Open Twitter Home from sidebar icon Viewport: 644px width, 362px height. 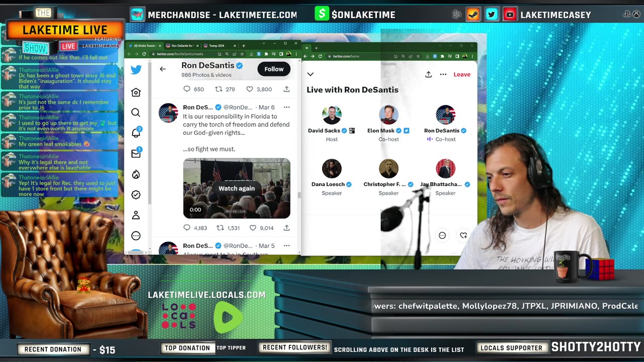(x=136, y=93)
